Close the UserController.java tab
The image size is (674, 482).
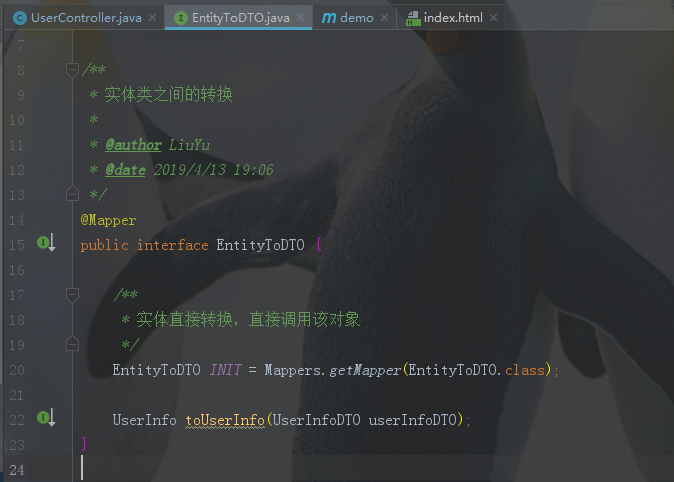click(x=153, y=18)
